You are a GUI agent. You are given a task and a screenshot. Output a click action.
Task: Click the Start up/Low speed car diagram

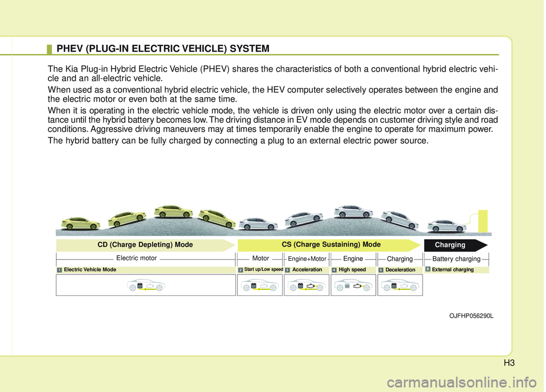point(260,285)
